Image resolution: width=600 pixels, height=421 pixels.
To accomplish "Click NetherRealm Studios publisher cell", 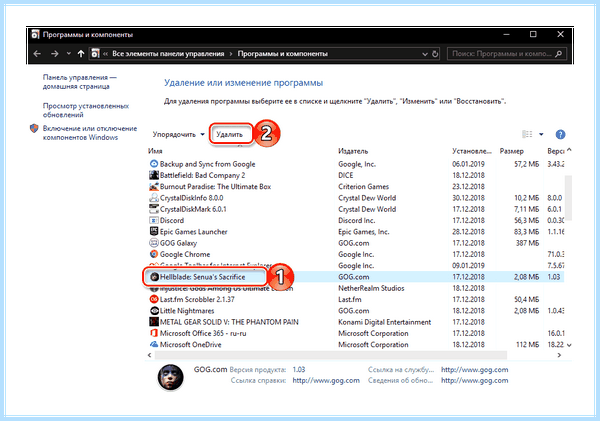I will 371,288.
